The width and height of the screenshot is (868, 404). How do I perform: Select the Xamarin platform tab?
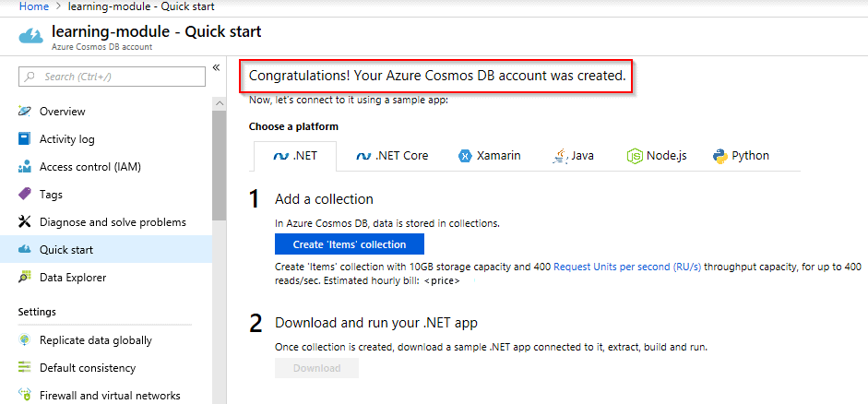pos(489,156)
